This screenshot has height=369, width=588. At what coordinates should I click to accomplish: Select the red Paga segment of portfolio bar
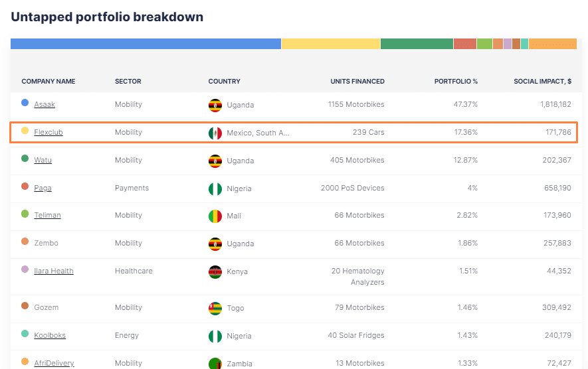pyautogui.click(x=465, y=44)
